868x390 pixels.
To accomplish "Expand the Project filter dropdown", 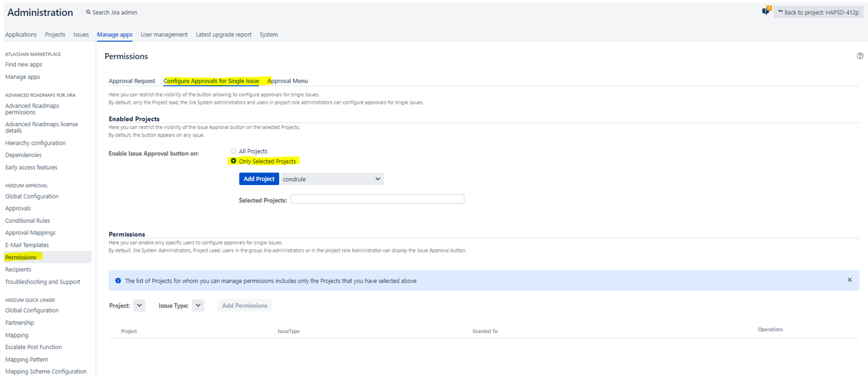I will [139, 305].
